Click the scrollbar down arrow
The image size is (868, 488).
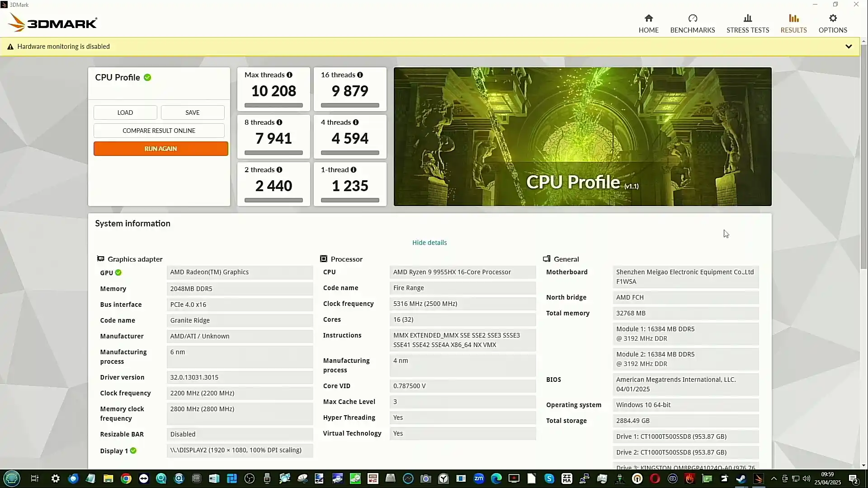click(x=863, y=465)
